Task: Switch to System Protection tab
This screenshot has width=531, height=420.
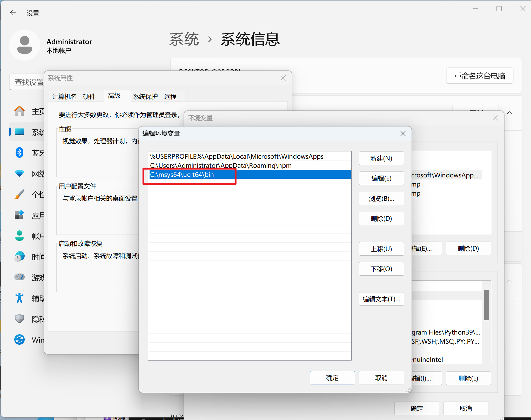Action: (x=145, y=96)
